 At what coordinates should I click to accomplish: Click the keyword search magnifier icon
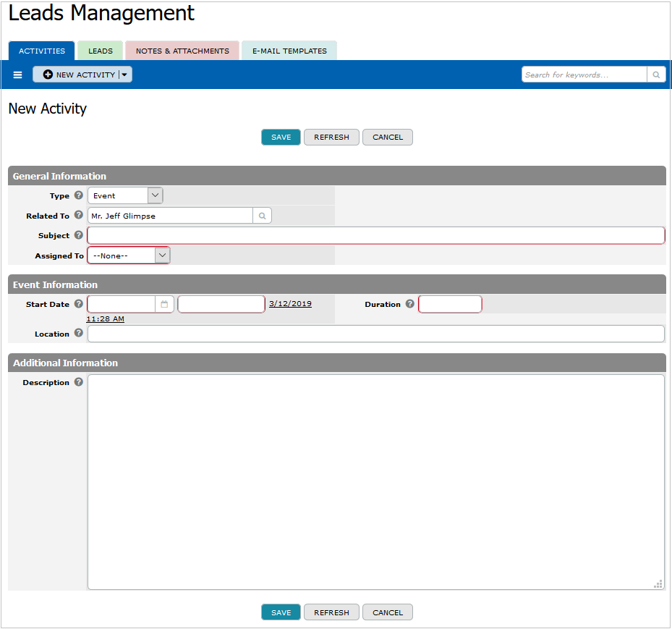pos(656,75)
